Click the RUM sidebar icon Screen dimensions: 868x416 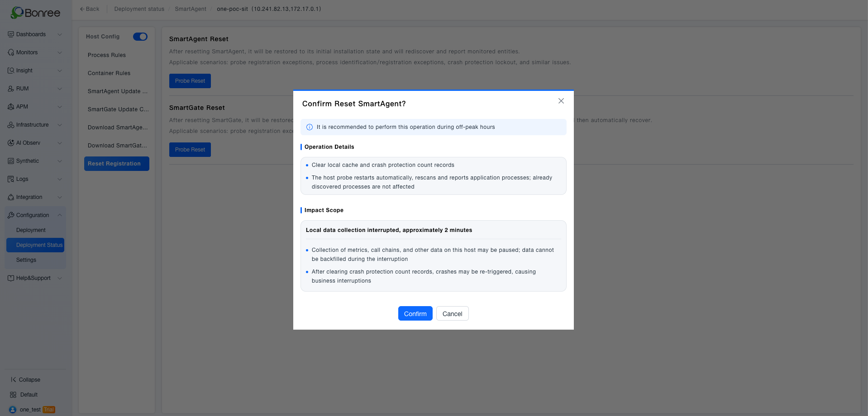pos(11,89)
